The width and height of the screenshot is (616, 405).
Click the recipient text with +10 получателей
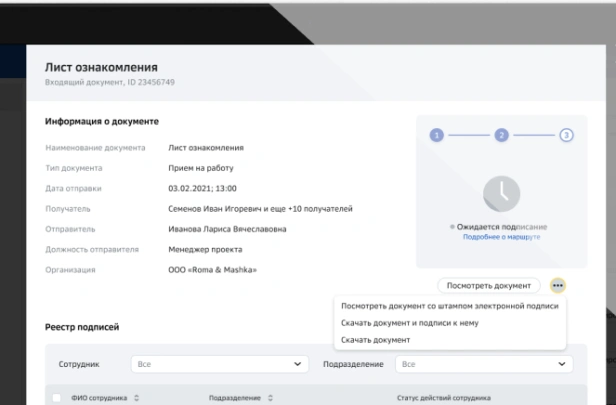[260, 209]
